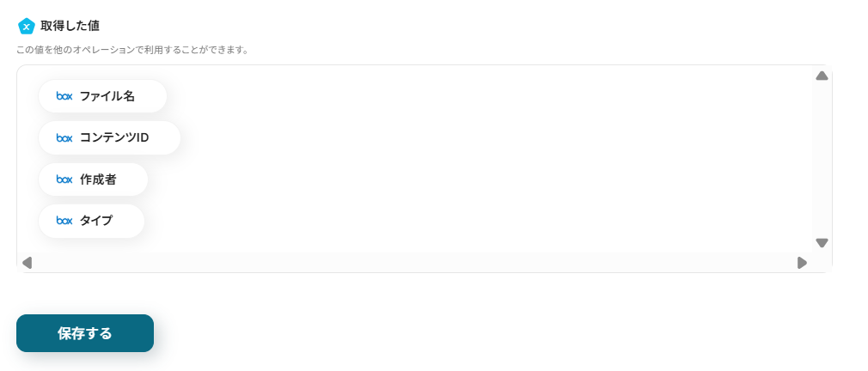This screenshot has width=868, height=371.
Task: Select the コンテンツID value label
Action: click(x=114, y=137)
